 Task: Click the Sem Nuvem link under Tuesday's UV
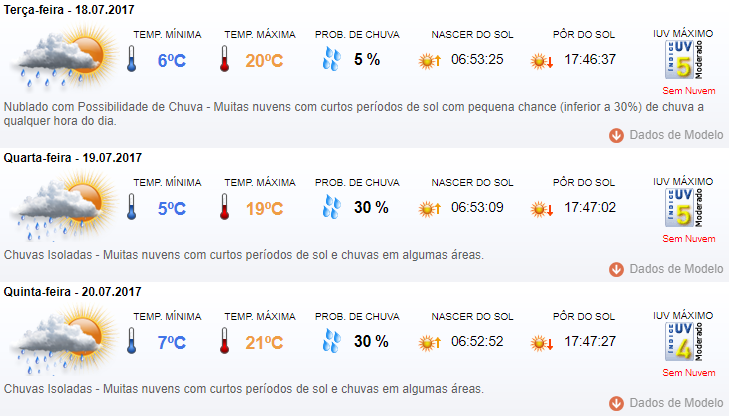689,91
